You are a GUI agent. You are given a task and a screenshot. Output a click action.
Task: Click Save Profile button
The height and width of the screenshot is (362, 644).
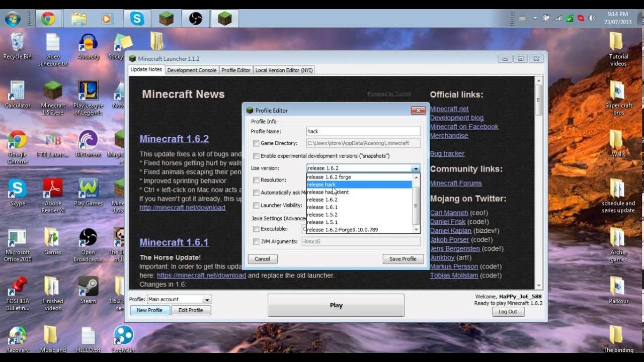[403, 259]
